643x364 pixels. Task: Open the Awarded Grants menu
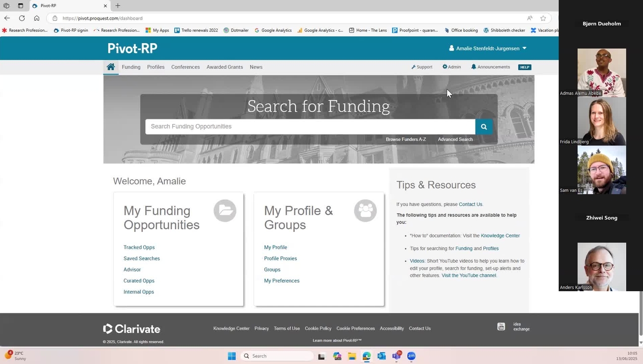(225, 67)
